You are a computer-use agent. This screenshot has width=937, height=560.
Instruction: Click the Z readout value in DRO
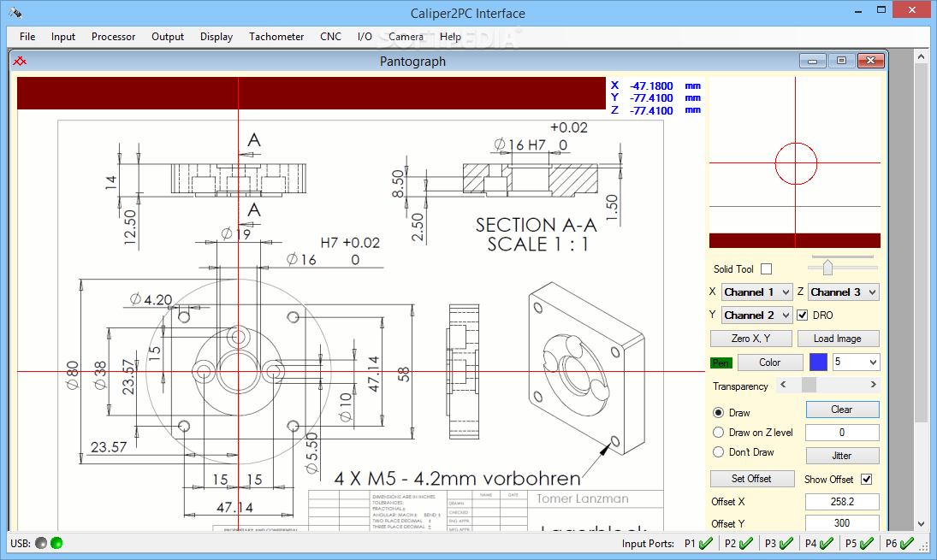[x=650, y=110]
